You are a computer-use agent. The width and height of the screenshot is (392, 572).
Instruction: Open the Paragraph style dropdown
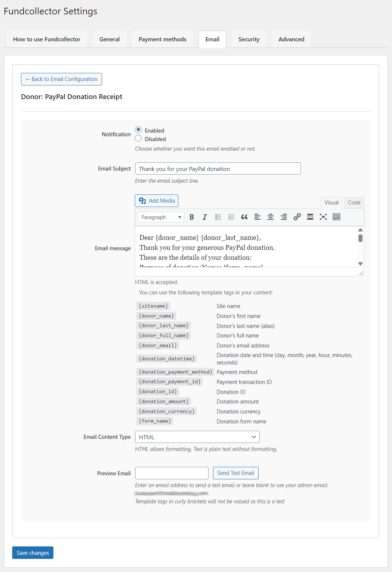[x=160, y=217]
